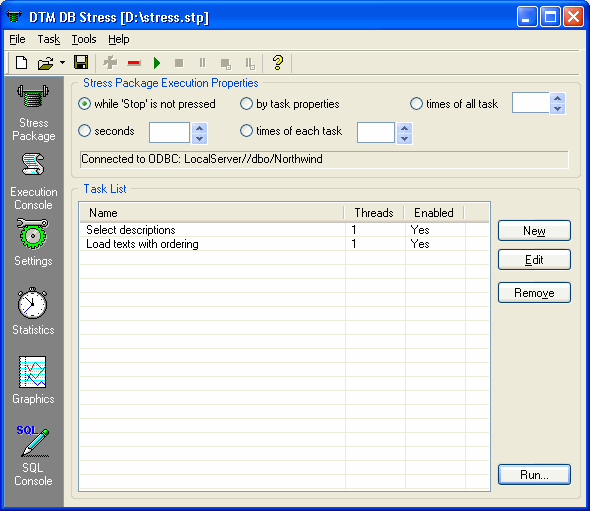Viewport: 590px width, 511px height.
Task: Click the 'Connected to ODBC' status field
Action: (324, 160)
